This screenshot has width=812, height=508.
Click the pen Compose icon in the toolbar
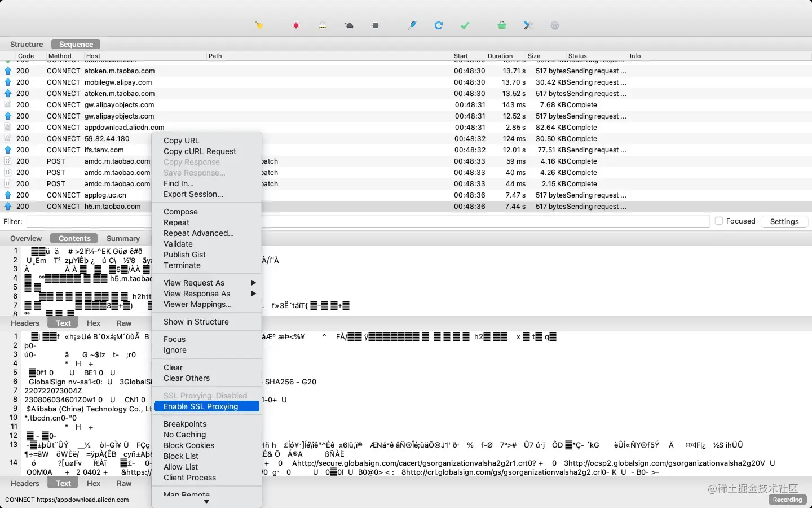tap(412, 25)
